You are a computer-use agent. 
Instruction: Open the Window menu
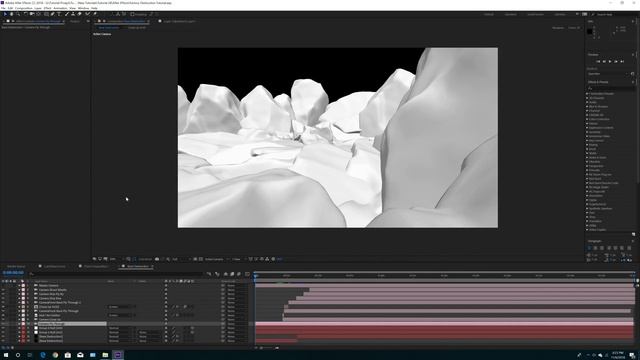click(83, 8)
